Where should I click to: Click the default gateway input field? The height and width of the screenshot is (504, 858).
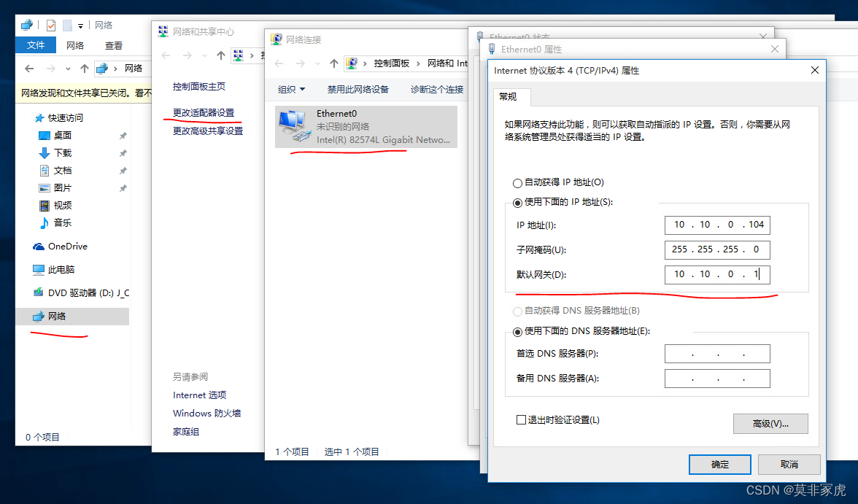[x=716, y=275]
